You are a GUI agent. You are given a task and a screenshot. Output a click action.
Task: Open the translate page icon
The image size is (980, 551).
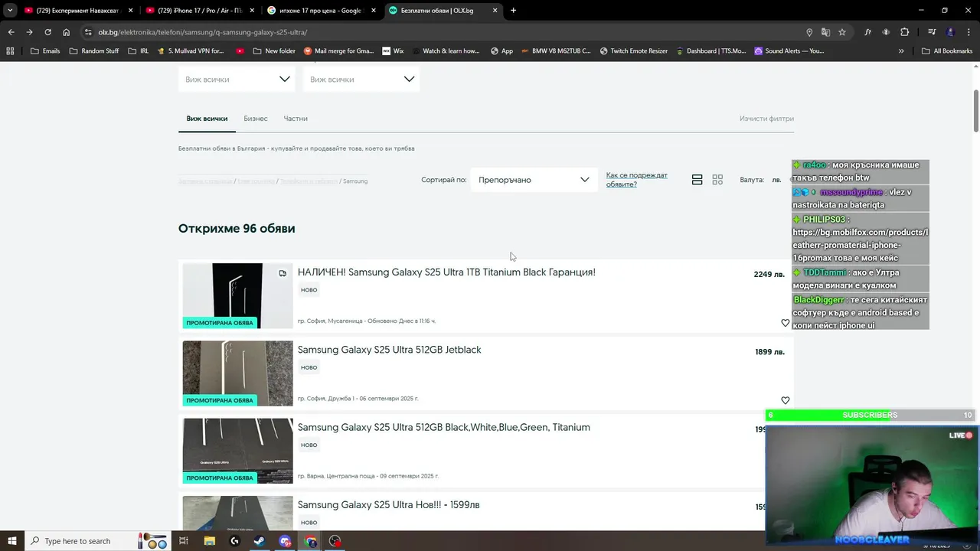825,32
